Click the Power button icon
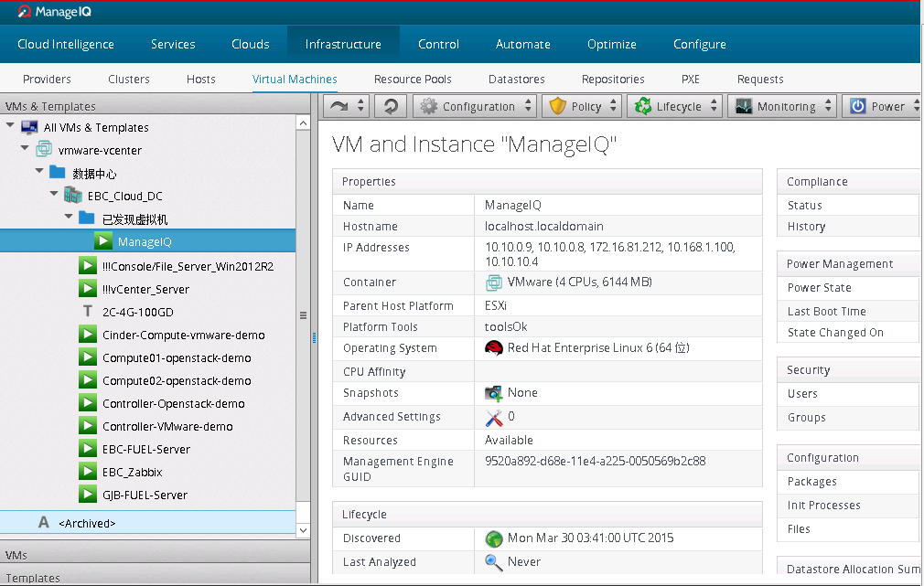 coord(858,106)
